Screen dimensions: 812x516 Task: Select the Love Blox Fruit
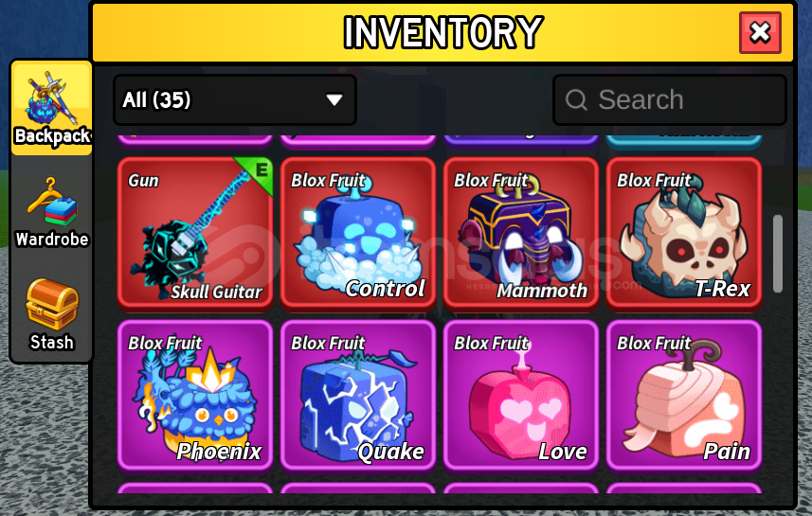pyautogui.click(x=521, y=396)
